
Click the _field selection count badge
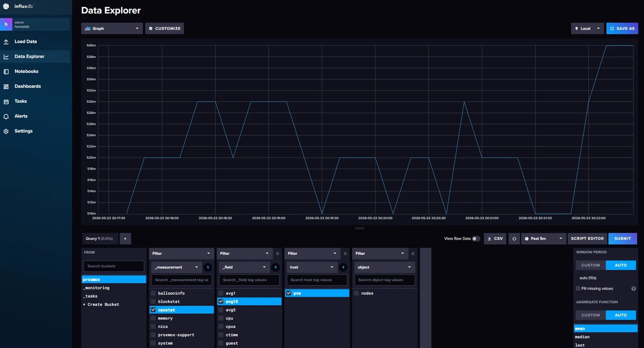(x=275, y=267)
